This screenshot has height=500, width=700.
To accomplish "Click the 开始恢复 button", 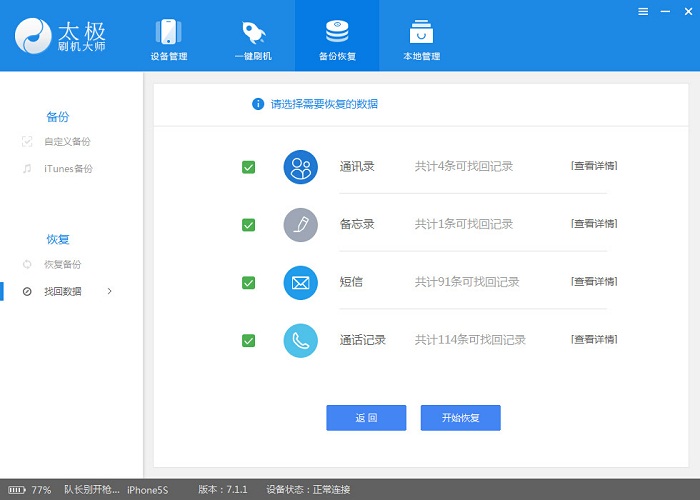I will [x=460, y=418].
